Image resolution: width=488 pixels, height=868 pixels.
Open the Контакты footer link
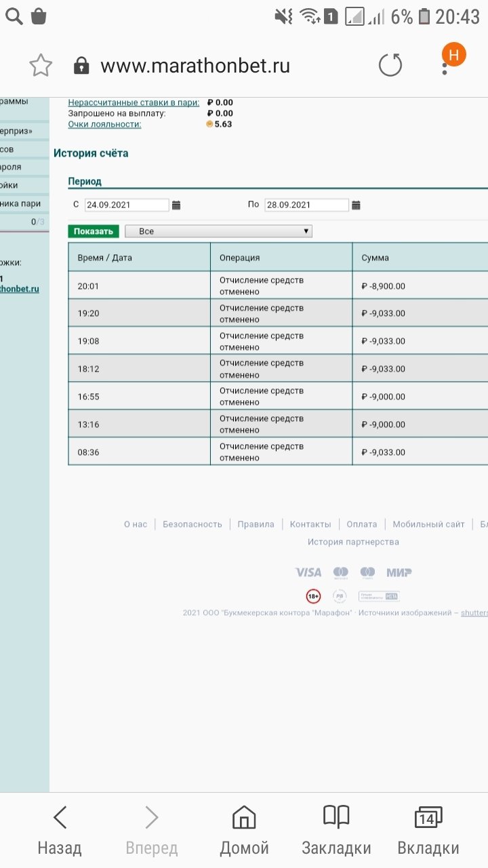click(310, 524)
